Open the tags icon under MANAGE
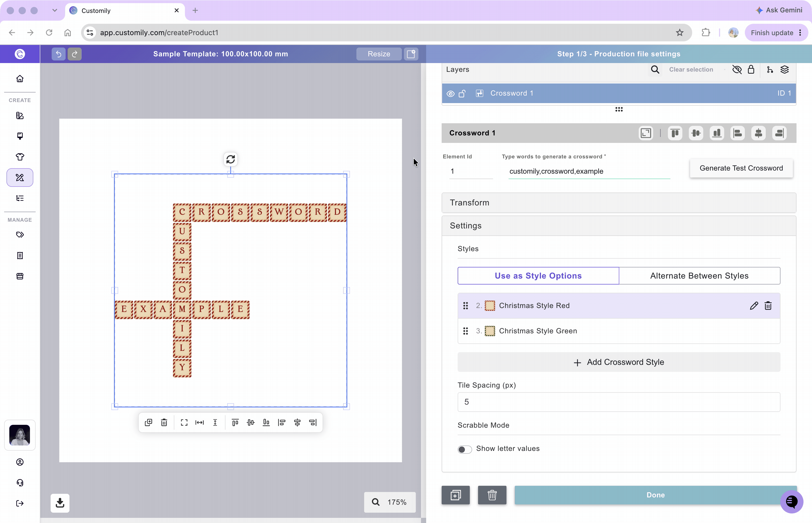Image resolution: width=812 pixels, height=523 pixels. tap(20, 235)
